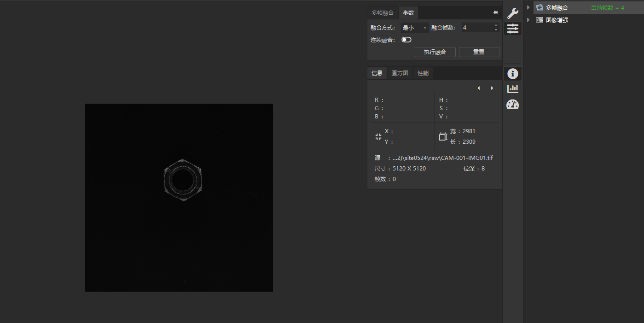This screenshot has width=644, height=323.
Task: Switch to the 性能 tab
Action: [423, 73]
